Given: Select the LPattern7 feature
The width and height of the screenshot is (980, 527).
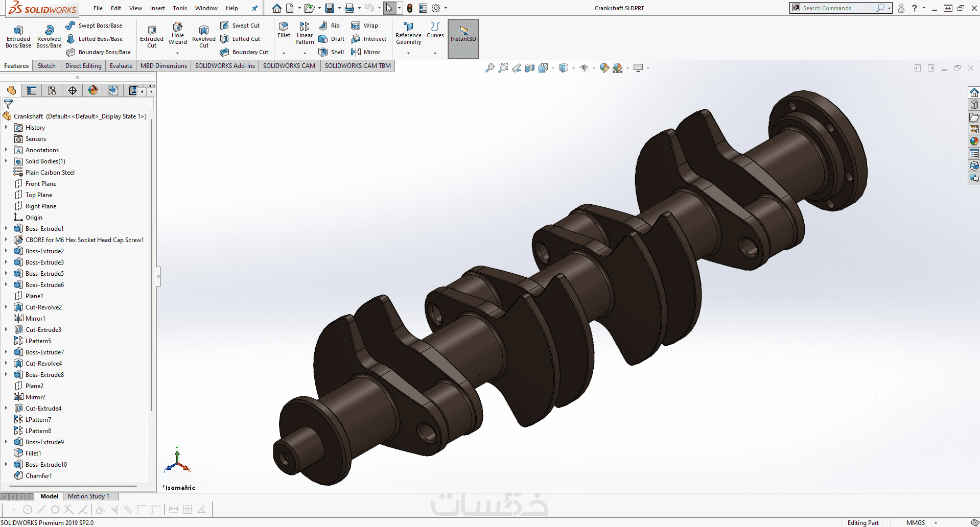Looking at the screenshot, I should pyautogui.click(x=33, y=420).
